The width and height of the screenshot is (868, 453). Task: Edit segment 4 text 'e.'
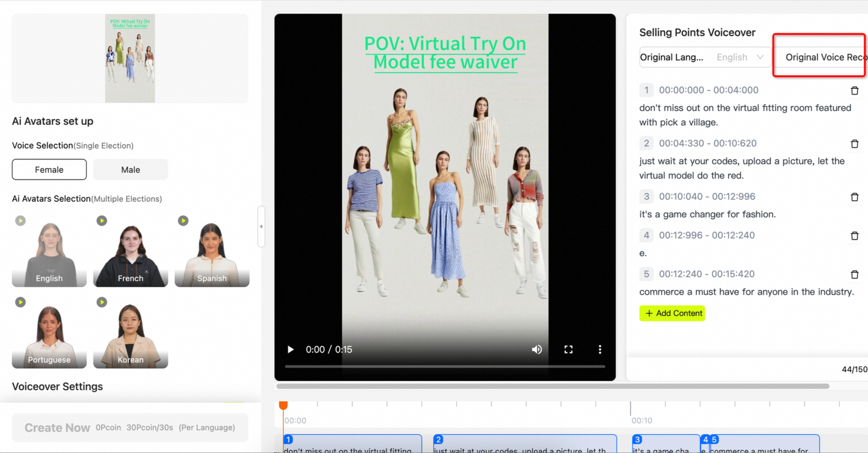643,253
